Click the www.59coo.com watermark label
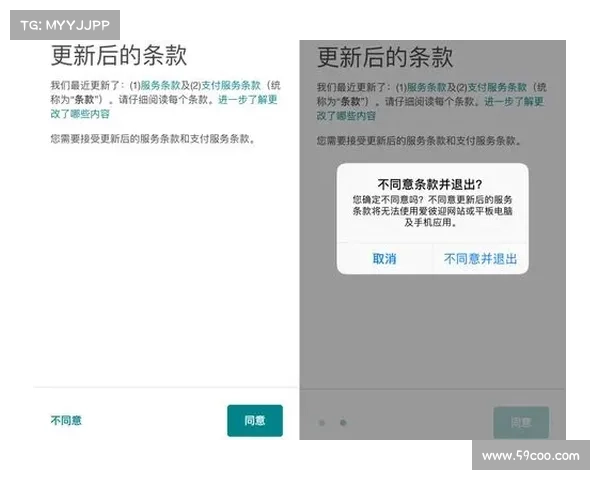Viewport: 600px width, 480px height. [530, 456]
